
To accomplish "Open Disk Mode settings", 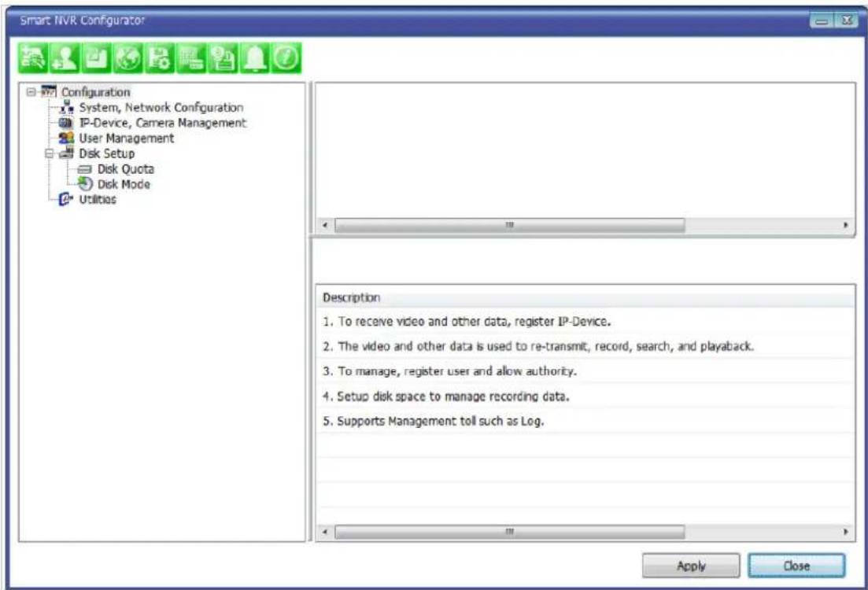I will point(124,184).
